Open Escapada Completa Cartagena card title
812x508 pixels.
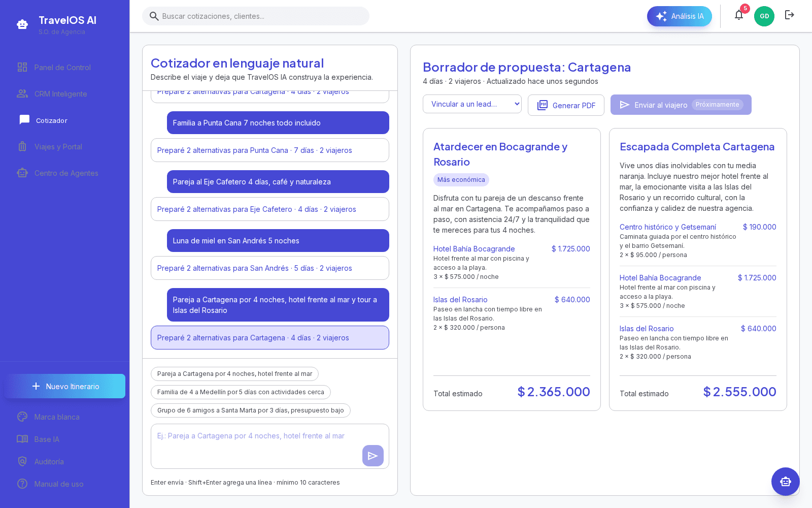tap(697, 147)
